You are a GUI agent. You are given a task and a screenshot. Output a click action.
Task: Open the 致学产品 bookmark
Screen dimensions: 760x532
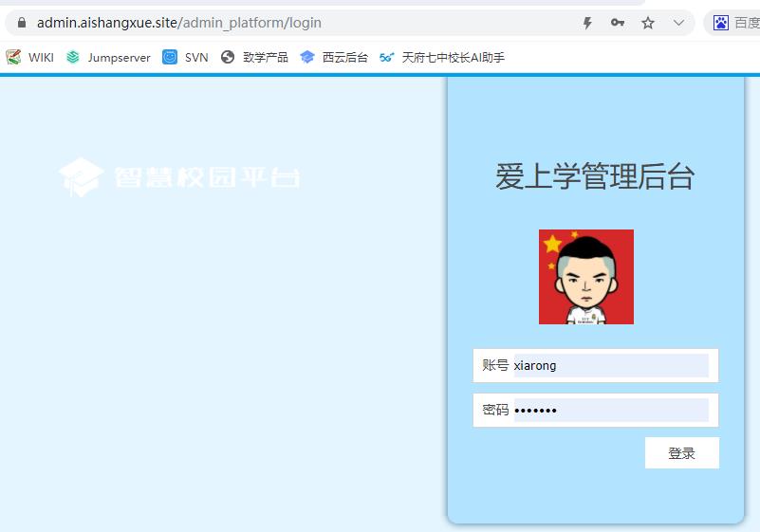(254, 57)
